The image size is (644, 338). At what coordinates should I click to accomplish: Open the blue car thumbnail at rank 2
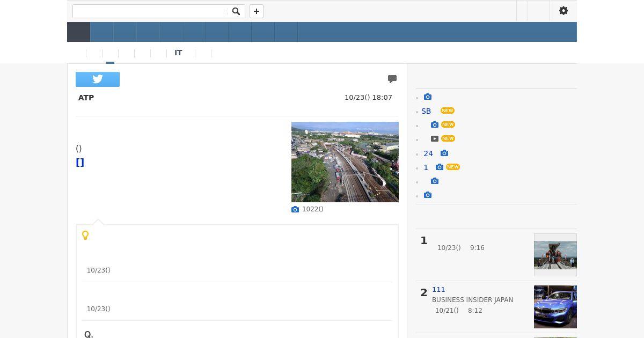tap(555, 307)
